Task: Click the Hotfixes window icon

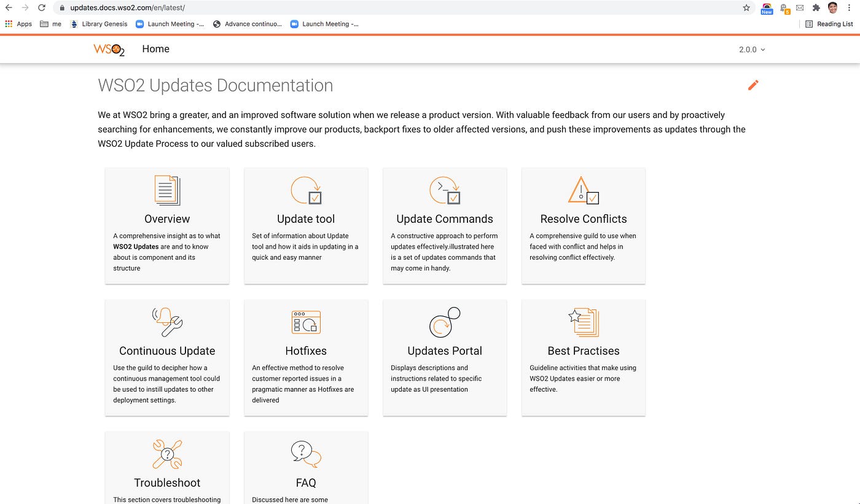Action: (306, 322)
